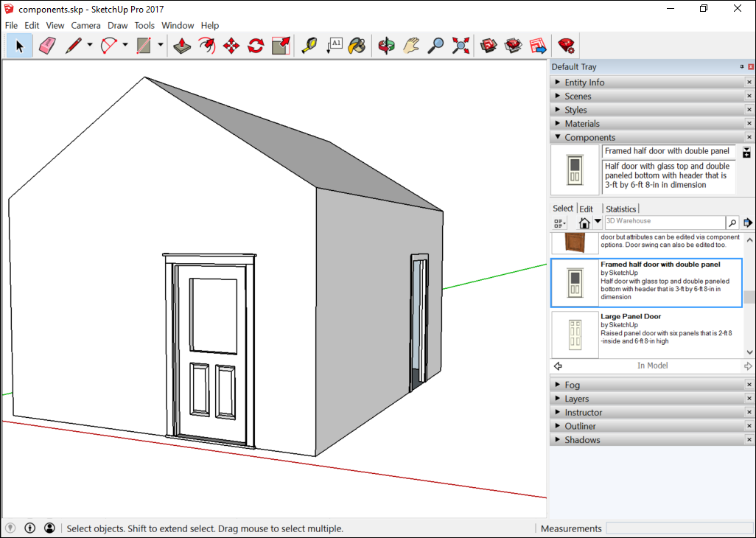Viewport: 756px width, 538px height.
Task: Click the 3D Warehouse search field
Action: (663, 222)
